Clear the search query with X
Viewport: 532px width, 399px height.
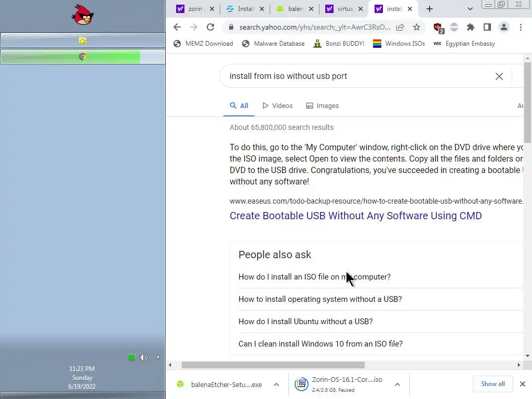[x=499, y=76]
